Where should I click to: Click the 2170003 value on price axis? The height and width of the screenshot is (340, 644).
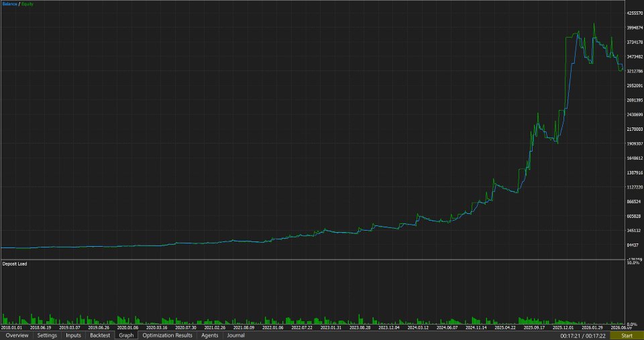coord(635,129)
